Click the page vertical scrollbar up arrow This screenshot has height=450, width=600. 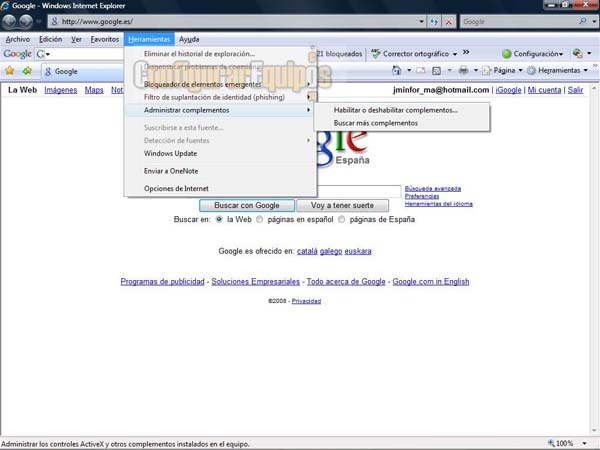594,88
